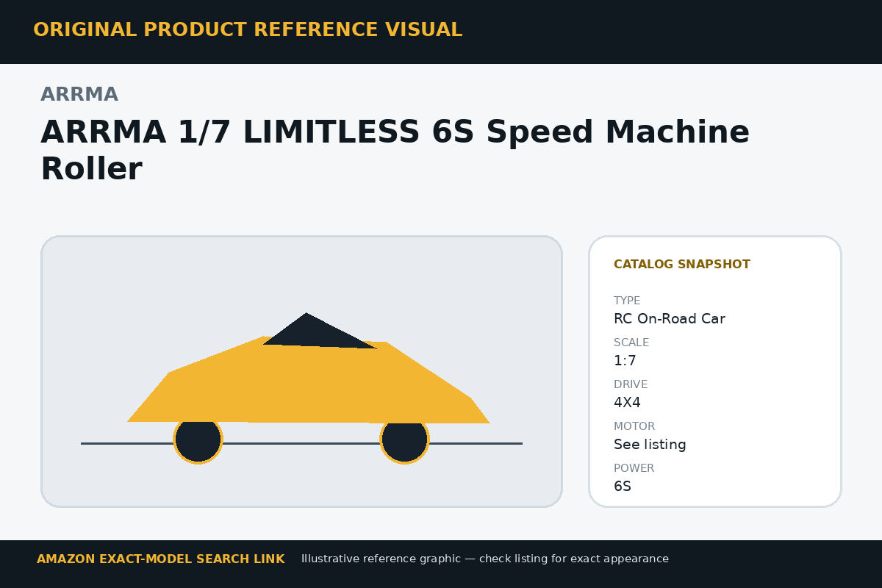Click the front wheel of the car
Viewport: 882px width, 588px height.
[x=404, y=440]
